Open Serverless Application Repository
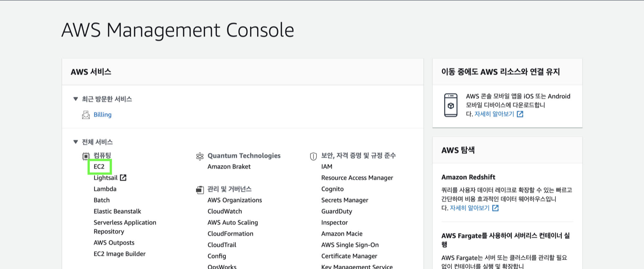 (125, 227)
